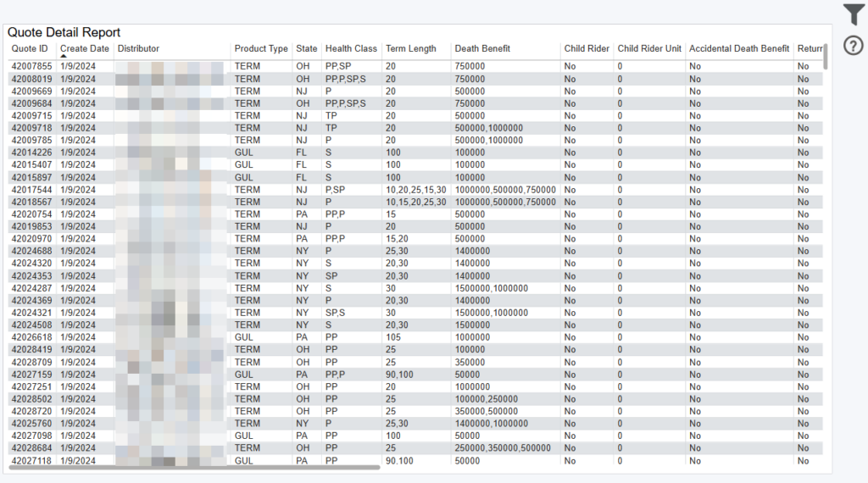Click Accidental Death Benefit column header

tap(738, 48)
